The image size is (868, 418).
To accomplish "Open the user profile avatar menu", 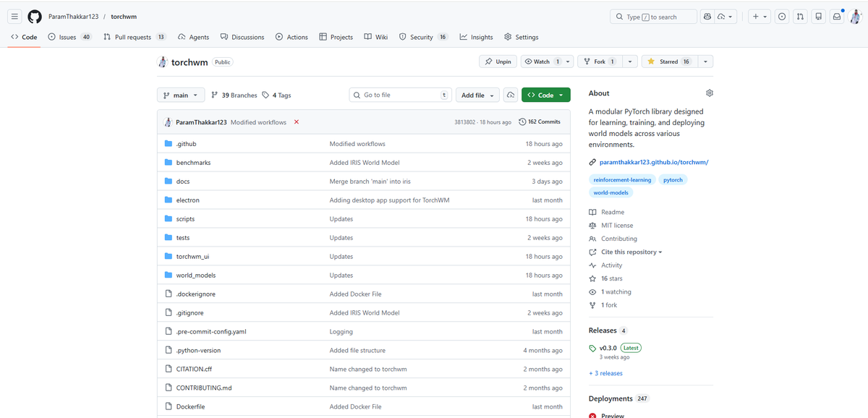I will [855, 17].
